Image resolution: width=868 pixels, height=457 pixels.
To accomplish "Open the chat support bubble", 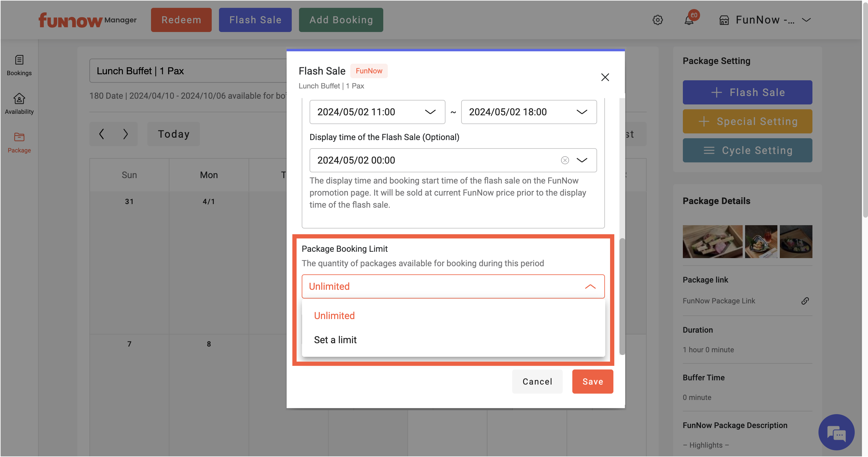I will click(x=836, y=432).
